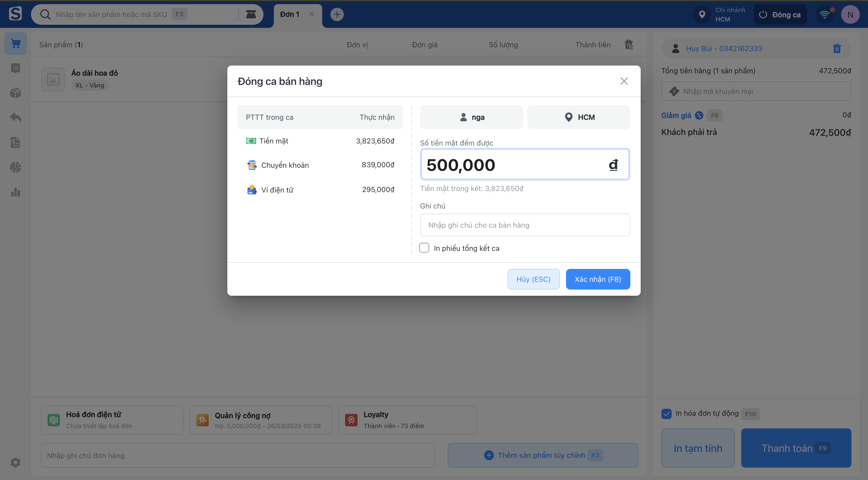Image resolution: width=868 pixels, height=480 pixels.
Task: Click the Hủy (ESC) button
Action: click(533, 279)
